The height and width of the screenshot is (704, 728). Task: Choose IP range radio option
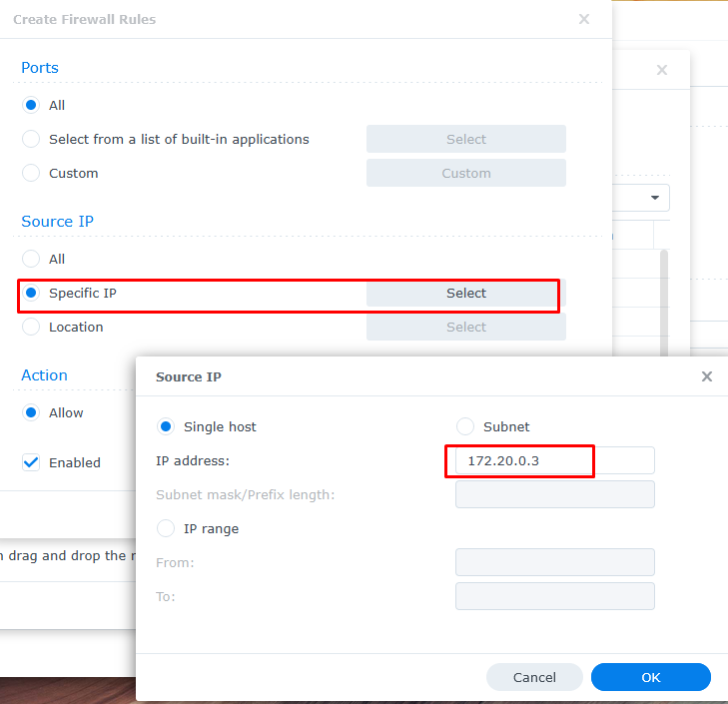[166, 528]
